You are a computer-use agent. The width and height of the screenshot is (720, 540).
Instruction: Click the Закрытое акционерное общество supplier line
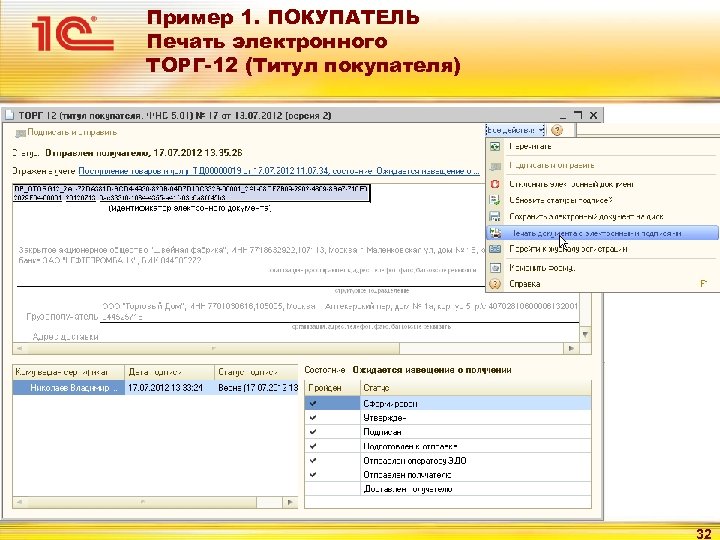tap(251, 255)
